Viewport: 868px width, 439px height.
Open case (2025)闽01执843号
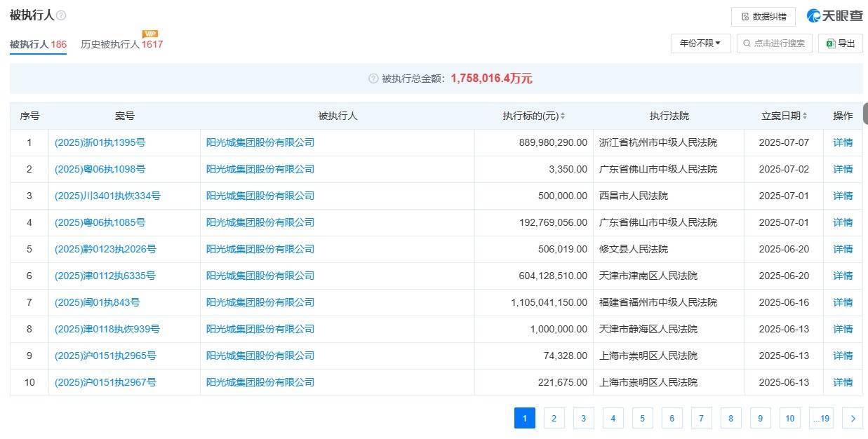[97, 302]
